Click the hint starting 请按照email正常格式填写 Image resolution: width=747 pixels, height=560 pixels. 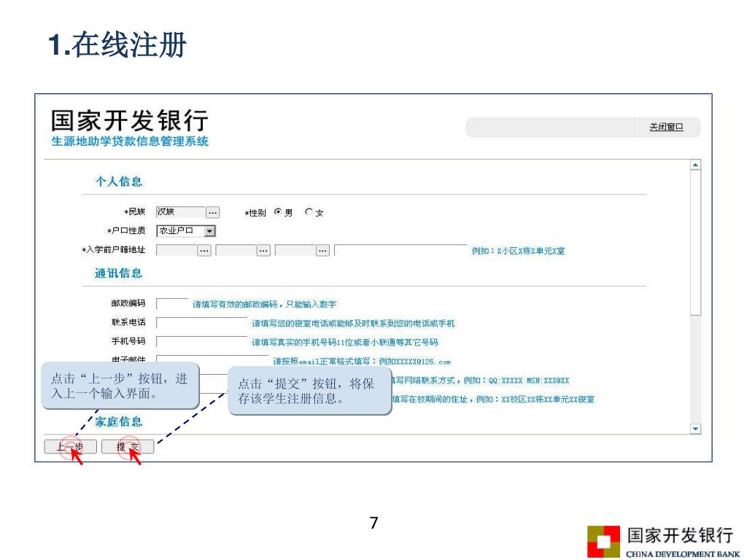362,362
